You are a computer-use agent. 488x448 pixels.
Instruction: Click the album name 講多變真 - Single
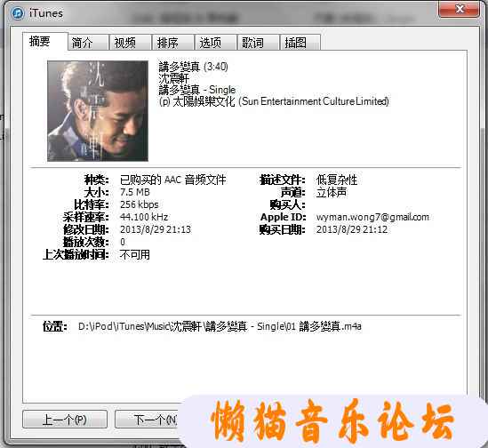click(197, 90)
